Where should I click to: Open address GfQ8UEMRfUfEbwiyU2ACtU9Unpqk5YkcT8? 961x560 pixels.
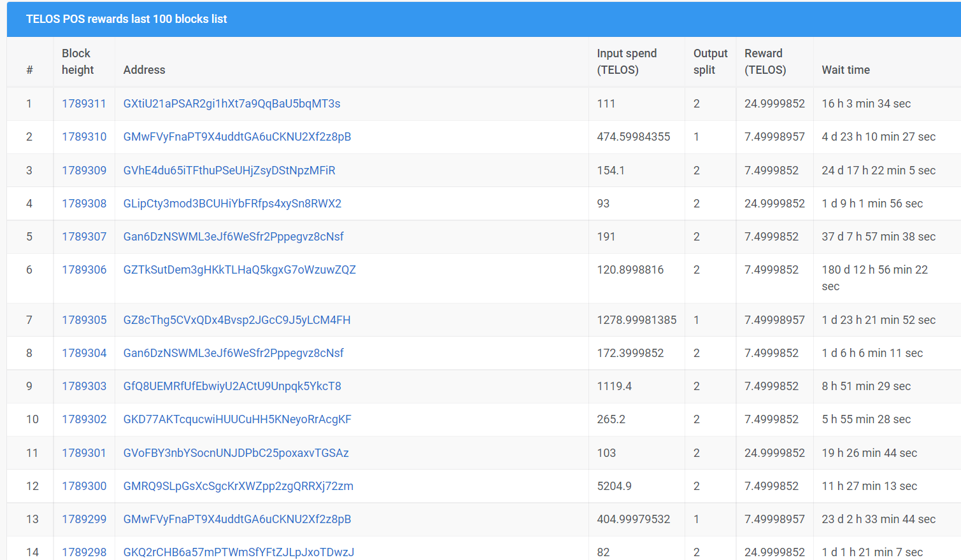[x=232, y=386]
